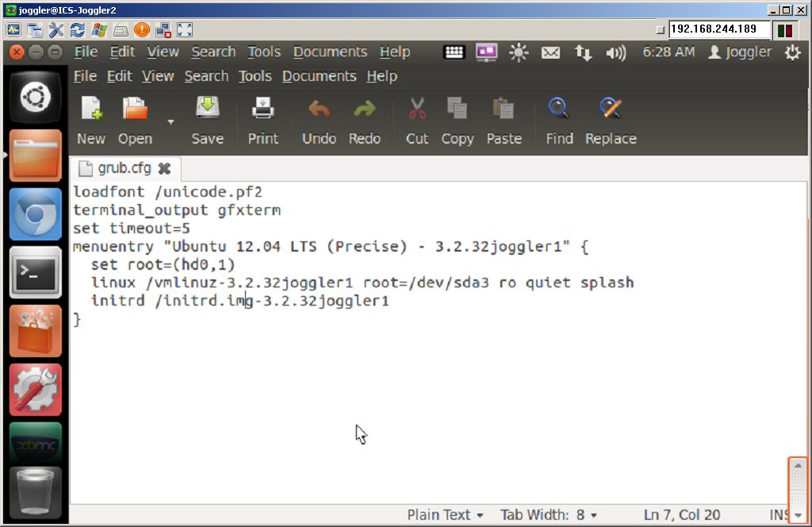Open the Plain Text language dropdown
The width and height of the screenshot is (812, 527).
point(445,514)
